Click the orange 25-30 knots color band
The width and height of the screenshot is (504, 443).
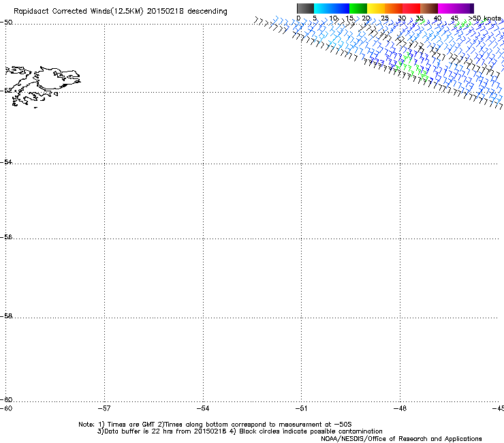tap(394, 8)
